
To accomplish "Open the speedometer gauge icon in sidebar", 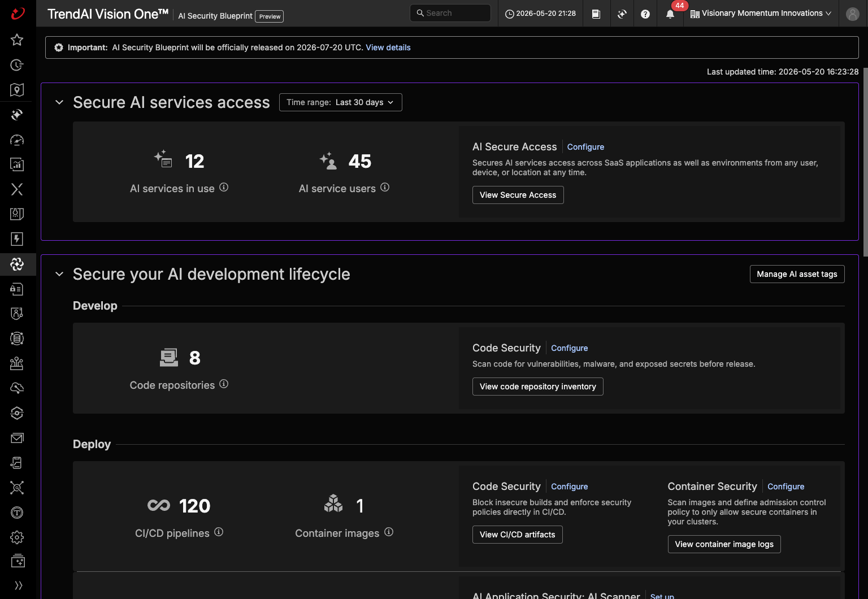I will pos(17,140).
